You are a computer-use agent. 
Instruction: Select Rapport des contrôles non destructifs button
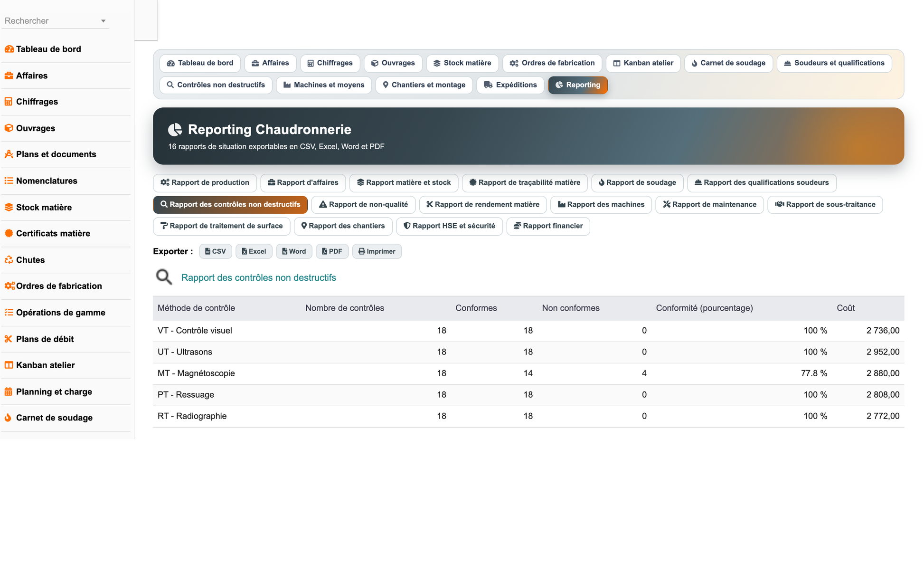230,205
